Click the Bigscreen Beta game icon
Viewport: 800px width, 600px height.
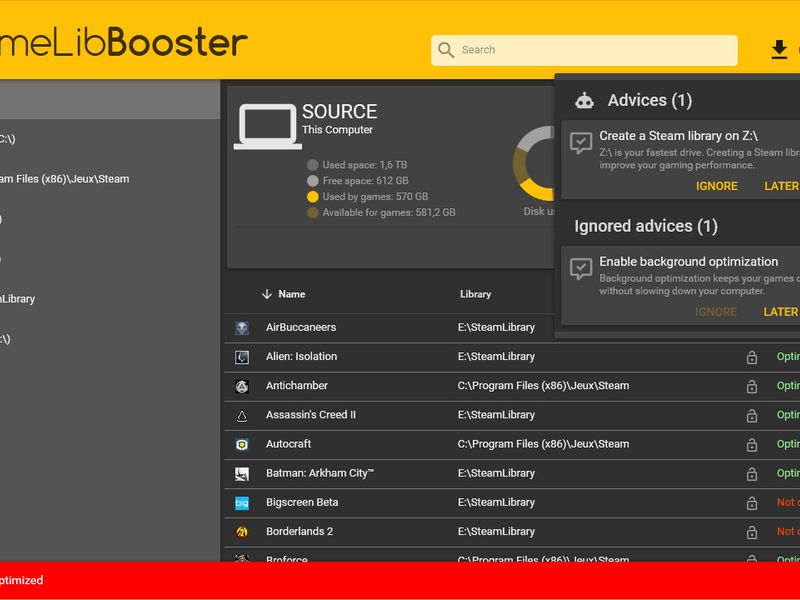[x=242, y=503]
